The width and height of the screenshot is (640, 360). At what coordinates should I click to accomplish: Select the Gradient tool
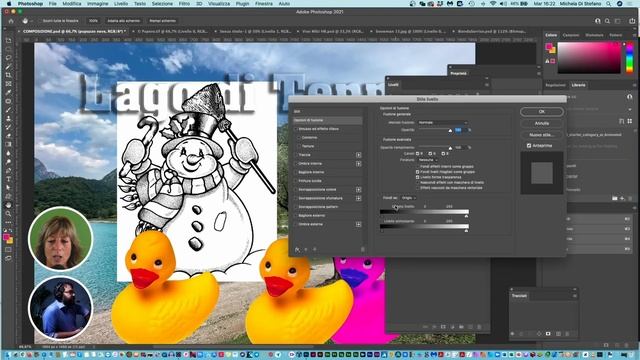click(8, 144)
